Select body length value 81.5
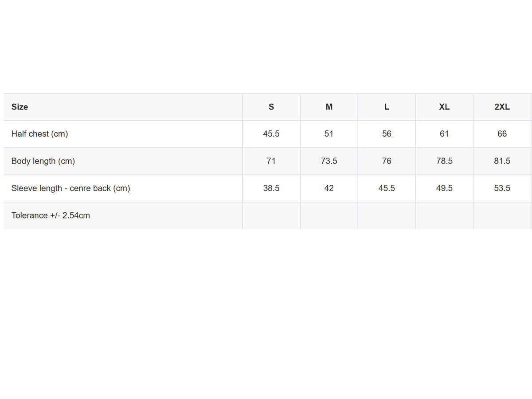Viewport: 532px width, 399px height. (x=502, y=161)
